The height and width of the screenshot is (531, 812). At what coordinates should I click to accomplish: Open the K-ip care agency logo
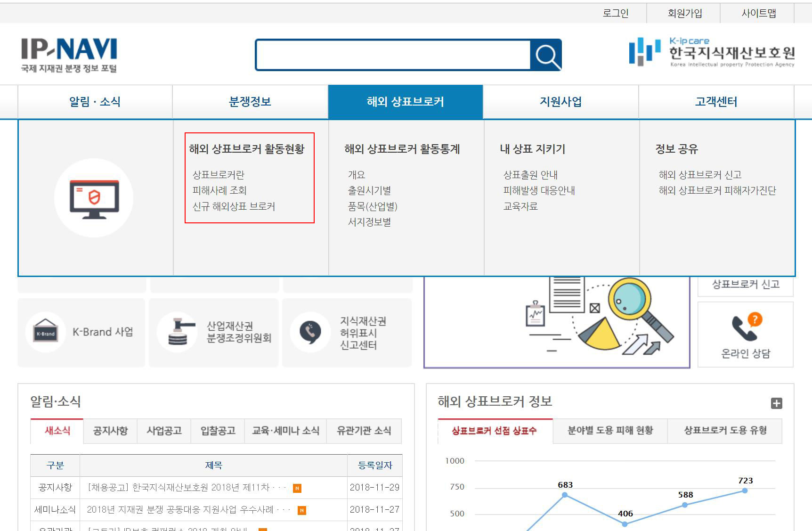712,52
